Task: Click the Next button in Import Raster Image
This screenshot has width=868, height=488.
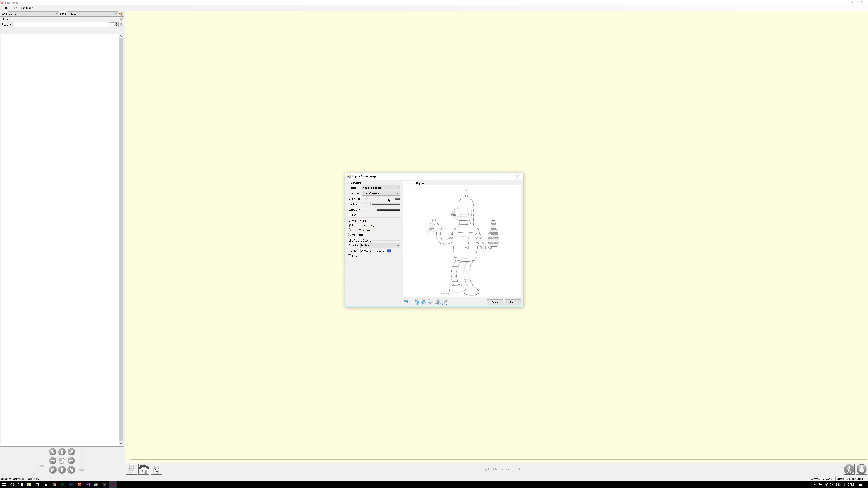Action: point(512,302)
